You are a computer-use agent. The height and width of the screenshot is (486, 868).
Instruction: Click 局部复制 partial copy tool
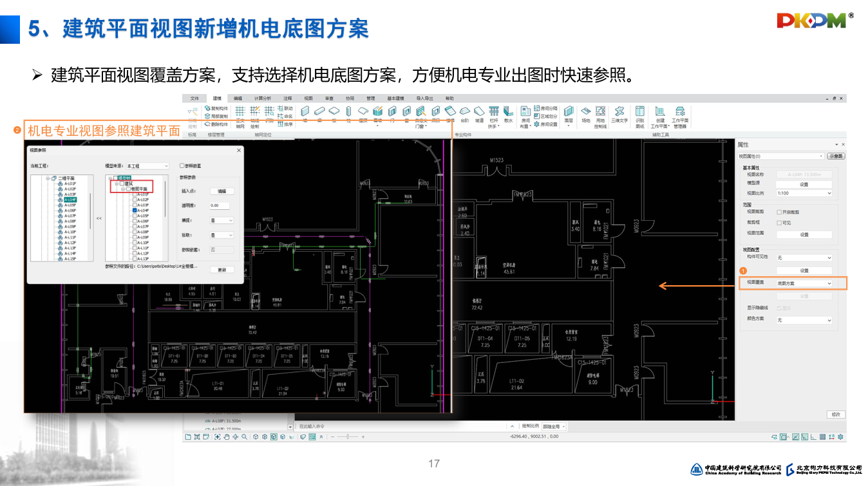coord(216,117)
